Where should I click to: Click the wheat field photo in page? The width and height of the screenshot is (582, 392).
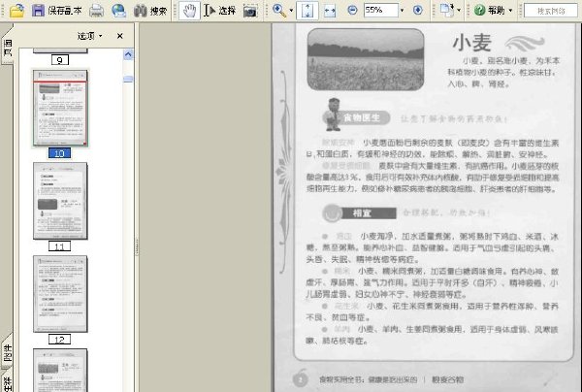coord(366,59)
